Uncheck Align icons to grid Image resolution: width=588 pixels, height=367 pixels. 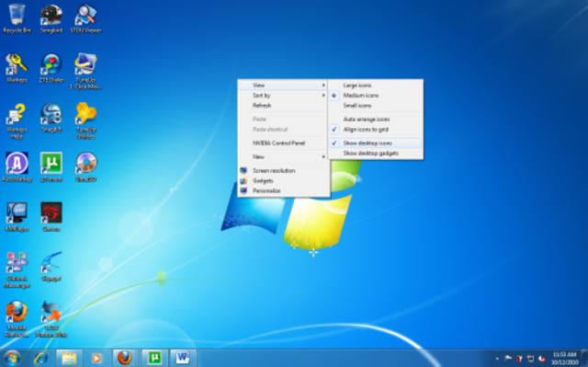tap(376, 130)
